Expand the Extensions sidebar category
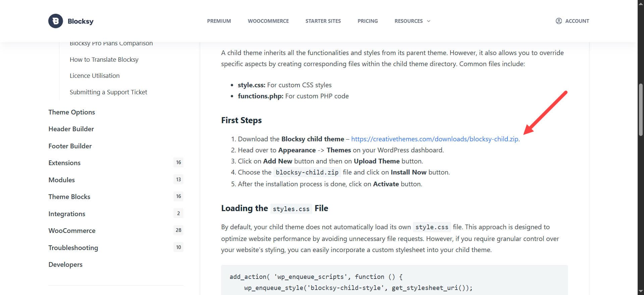The height and width of the screenshot is (295, 644). 64,163
